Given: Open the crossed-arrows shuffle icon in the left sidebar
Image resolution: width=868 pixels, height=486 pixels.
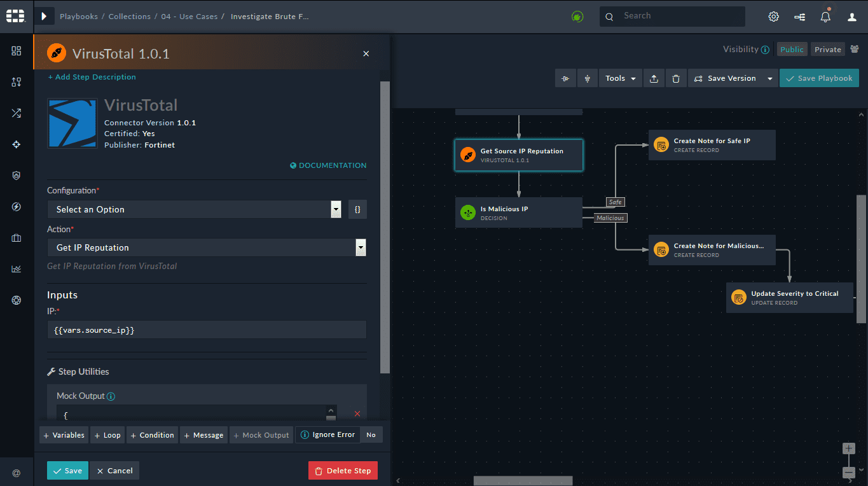Looking at the screenshot, I should pos(17,113).
